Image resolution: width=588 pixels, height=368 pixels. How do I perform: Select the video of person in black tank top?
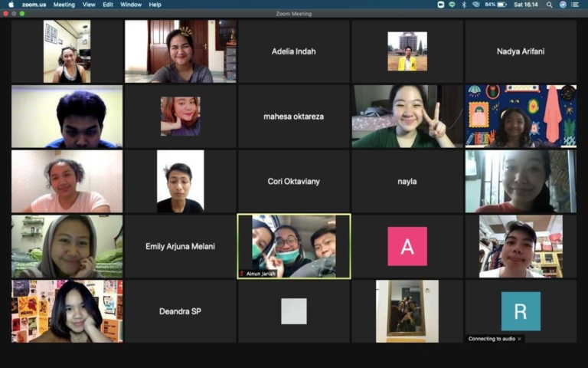67,51
